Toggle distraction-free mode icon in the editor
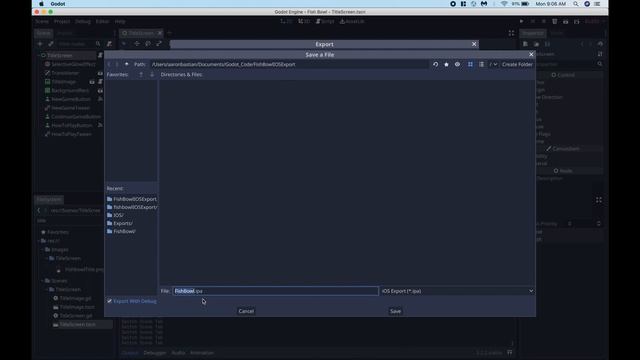The width and height of the screenshot is (640, 360). [x=511, y=33]
